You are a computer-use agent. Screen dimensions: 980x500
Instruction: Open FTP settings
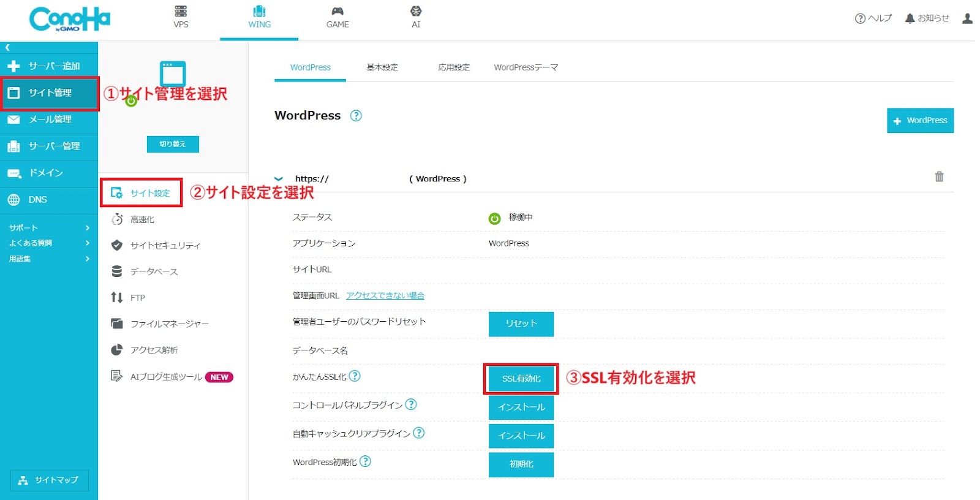point(128,298)
